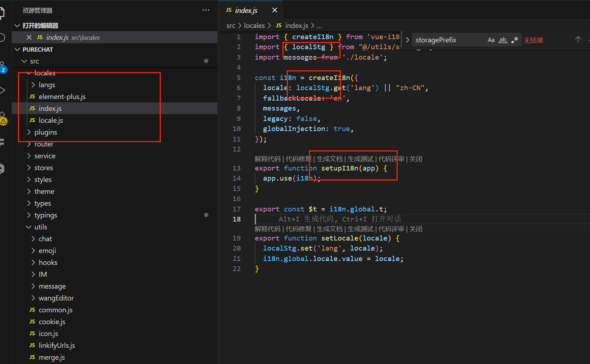
Task: Click 代码修复 above setLocale function
Action: 299,229
